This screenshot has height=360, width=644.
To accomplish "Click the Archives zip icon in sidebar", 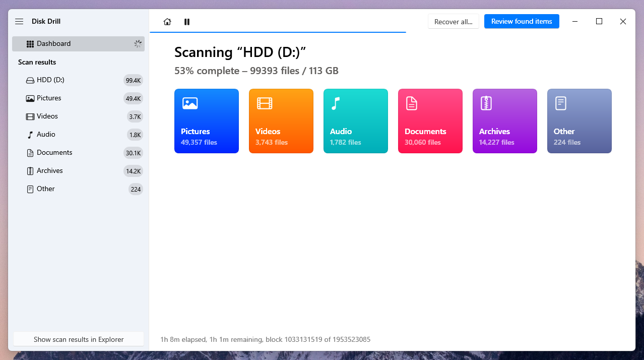I will [x=30, y=171].
